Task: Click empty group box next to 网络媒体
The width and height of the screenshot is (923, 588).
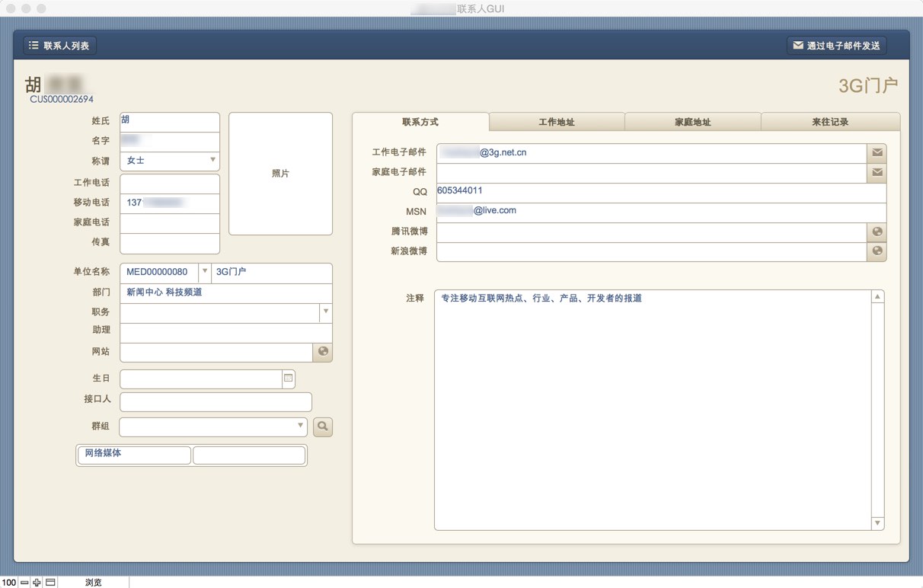Action: pos(249,455)
